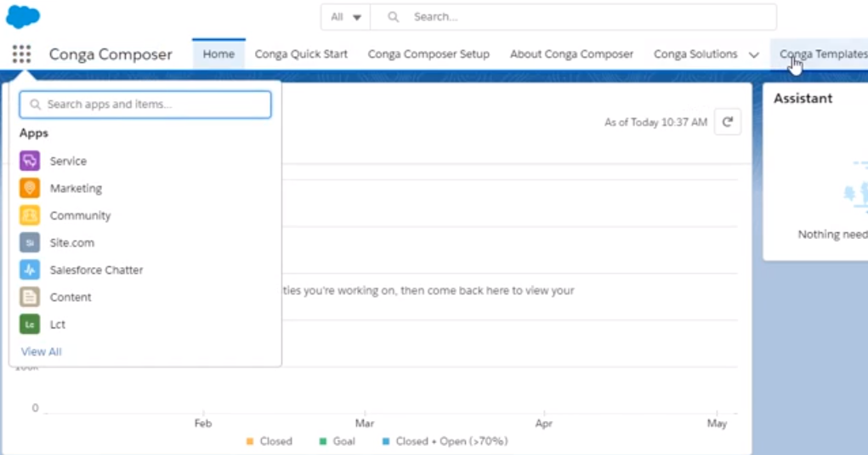The image size is (868, 455).
Task: Open the Conga Quick Start tab
Action: [301, 54]
